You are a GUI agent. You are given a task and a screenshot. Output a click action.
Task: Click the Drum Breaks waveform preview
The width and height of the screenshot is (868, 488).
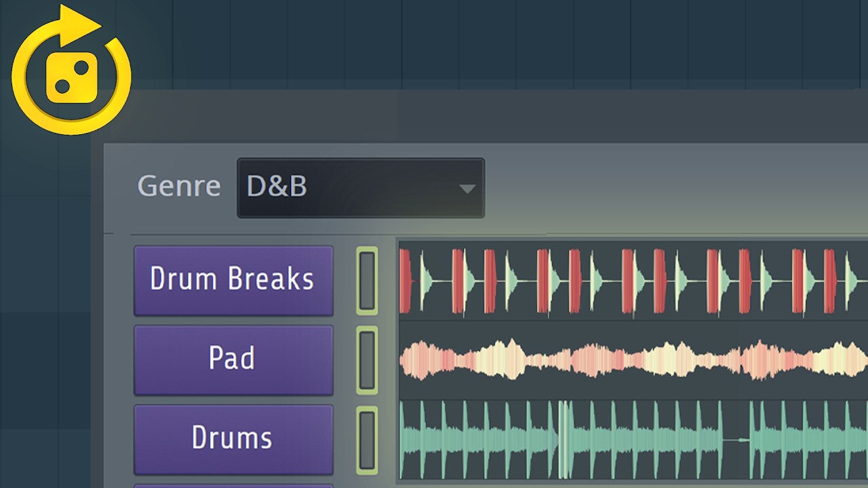point(633,281)
